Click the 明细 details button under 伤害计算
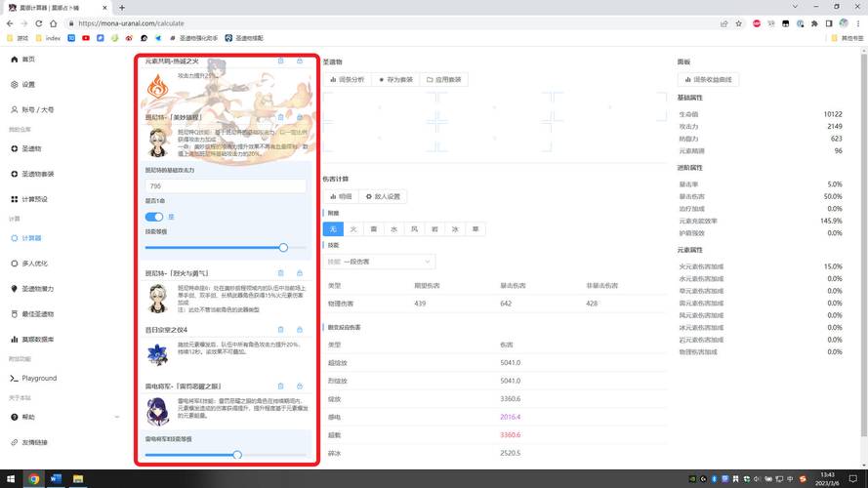868x488 pixels. tap(341, 196)
